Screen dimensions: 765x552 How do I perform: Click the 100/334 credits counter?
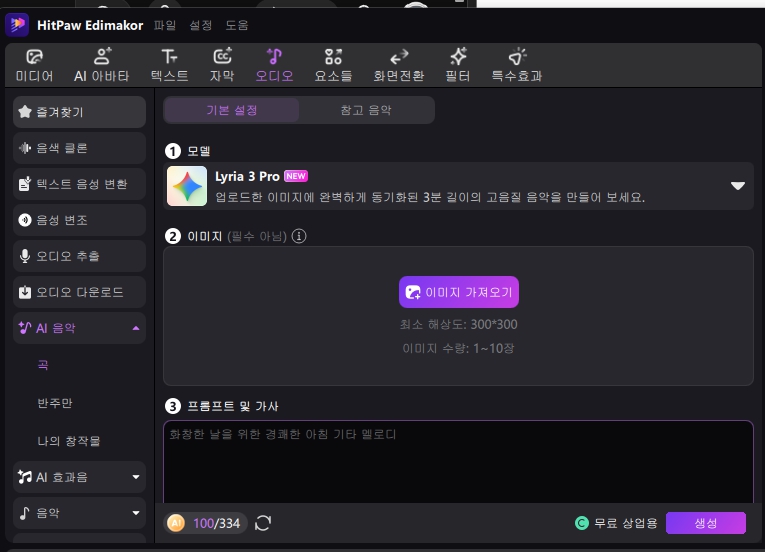click(x=217, y=523)
